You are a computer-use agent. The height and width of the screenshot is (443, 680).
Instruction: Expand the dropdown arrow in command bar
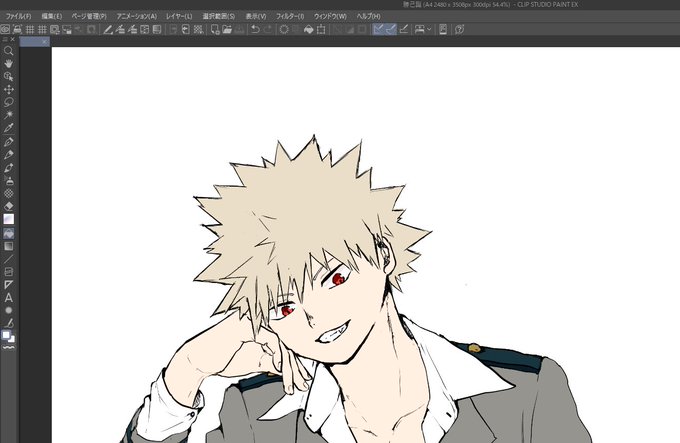(x=429, y=29)
